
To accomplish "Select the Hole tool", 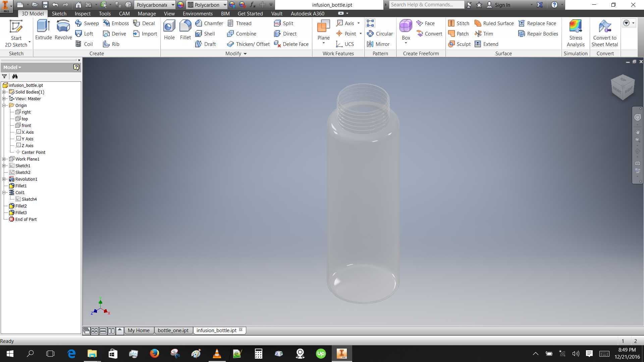I will tap(169, 30).
